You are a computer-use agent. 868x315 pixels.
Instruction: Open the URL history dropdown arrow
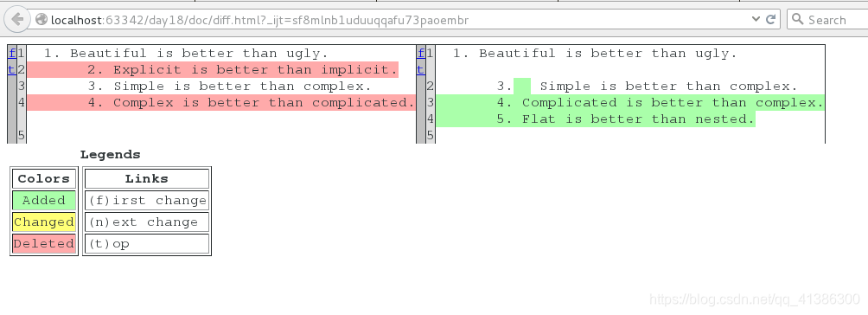coord(756,19)
